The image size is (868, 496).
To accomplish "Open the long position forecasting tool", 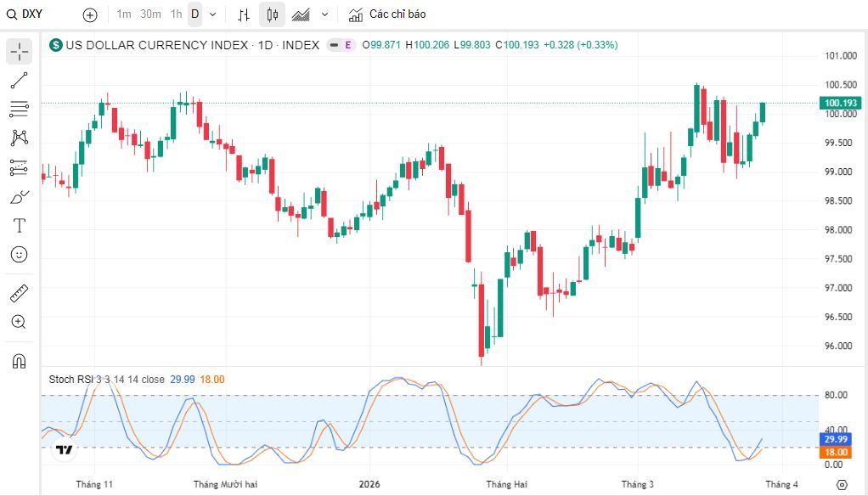I will tap(20, 167).
